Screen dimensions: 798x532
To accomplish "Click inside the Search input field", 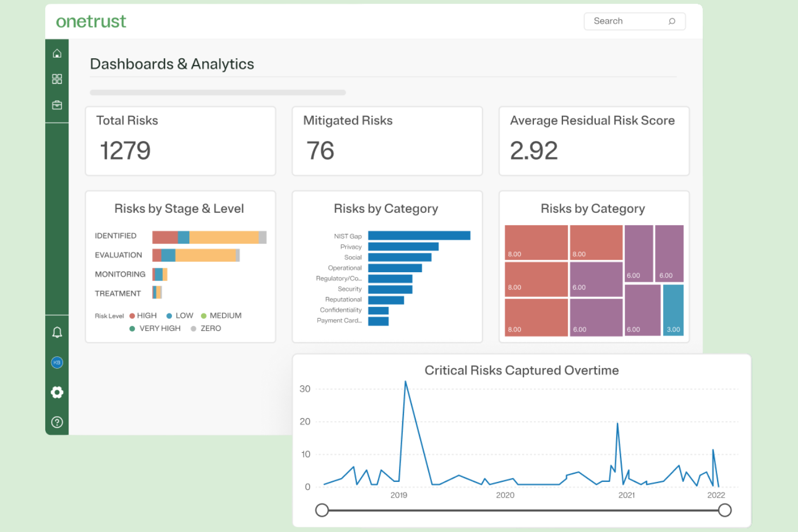I will pos(625,21).
